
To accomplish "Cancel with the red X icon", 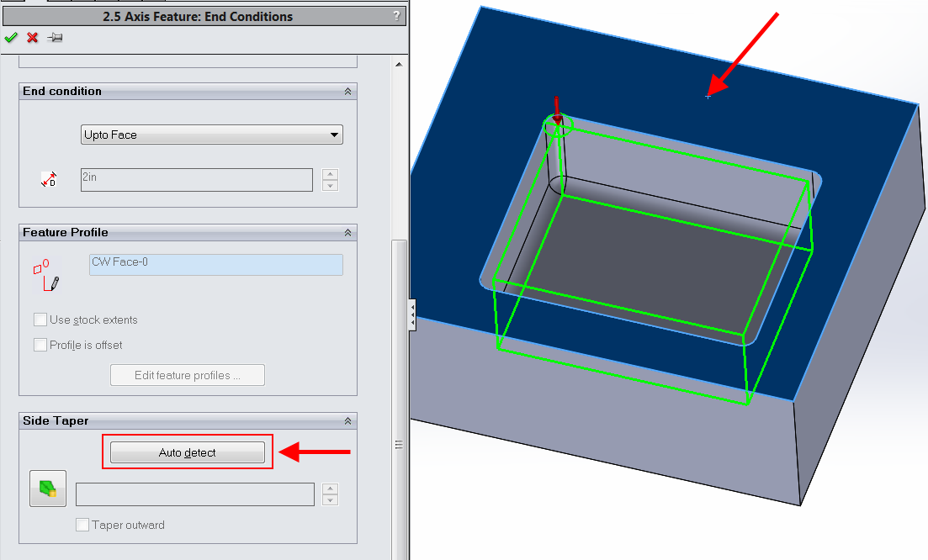I will [x=33, y=38].
